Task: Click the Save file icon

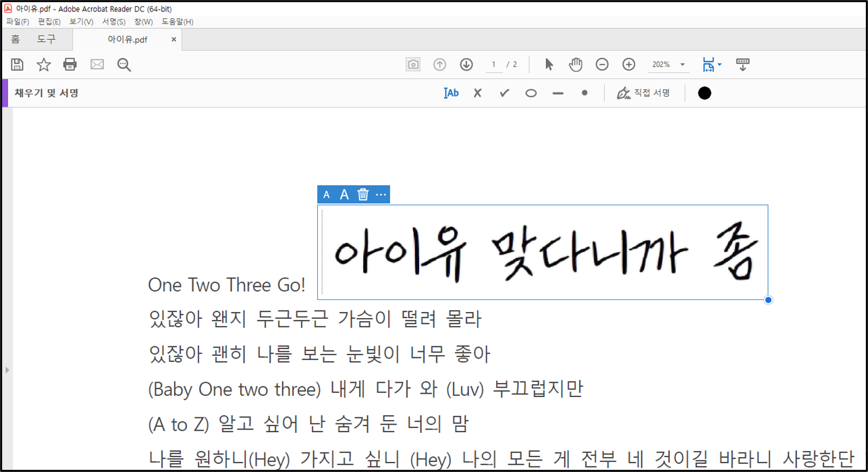Action: tap(18, 65)
